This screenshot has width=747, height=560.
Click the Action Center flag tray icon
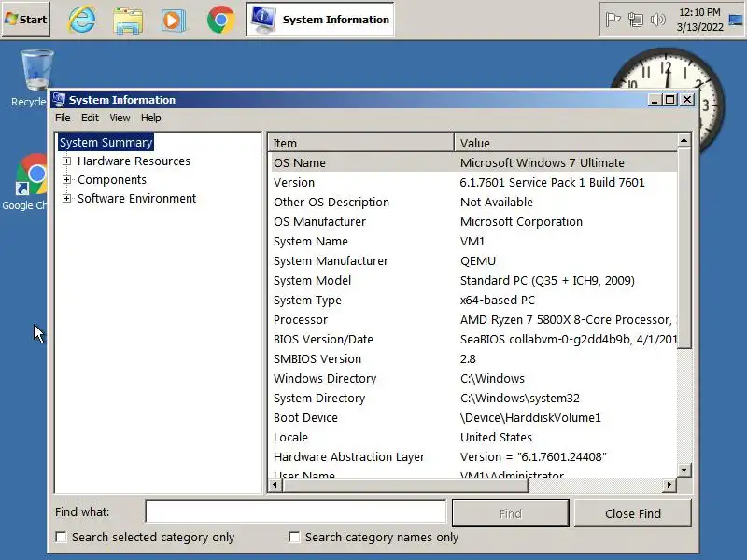(613, 20)
